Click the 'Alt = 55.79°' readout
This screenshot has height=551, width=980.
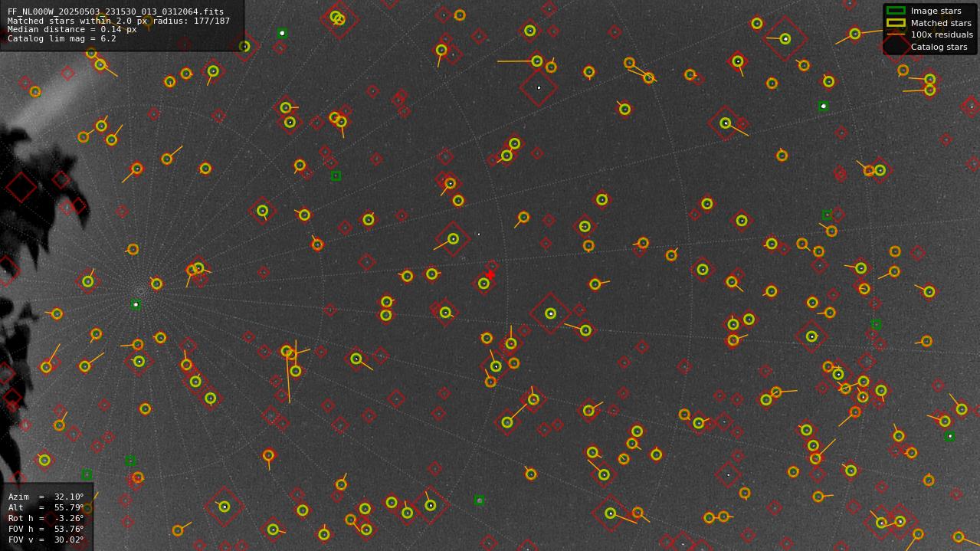(46, 508)
